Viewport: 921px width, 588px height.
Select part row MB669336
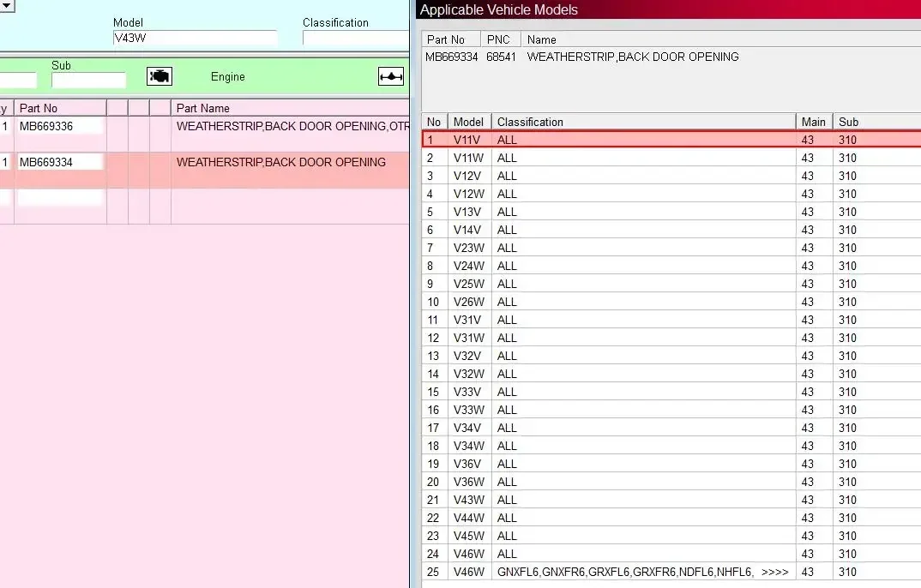[204, 134]
